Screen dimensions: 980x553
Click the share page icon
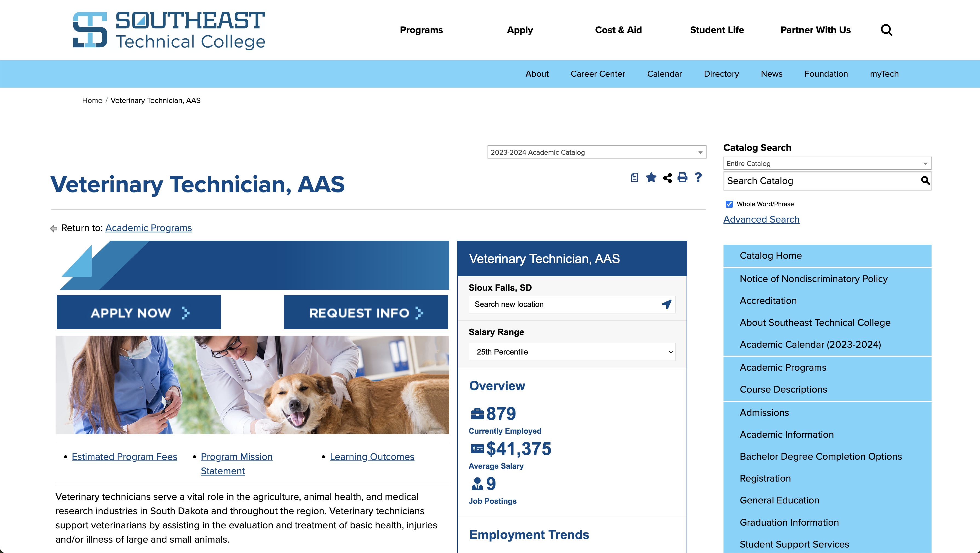point(667,178)
